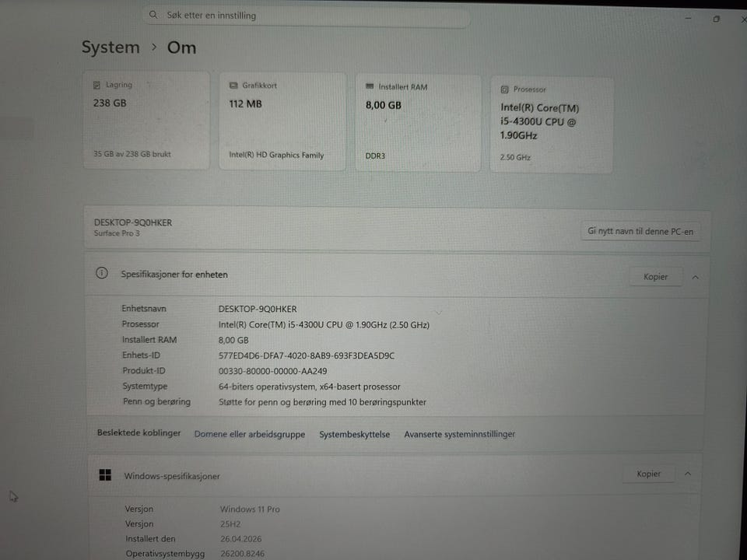Click the Grafikkort icon
The width and height of the screenshot is (747, 560).
coord(233,86)
